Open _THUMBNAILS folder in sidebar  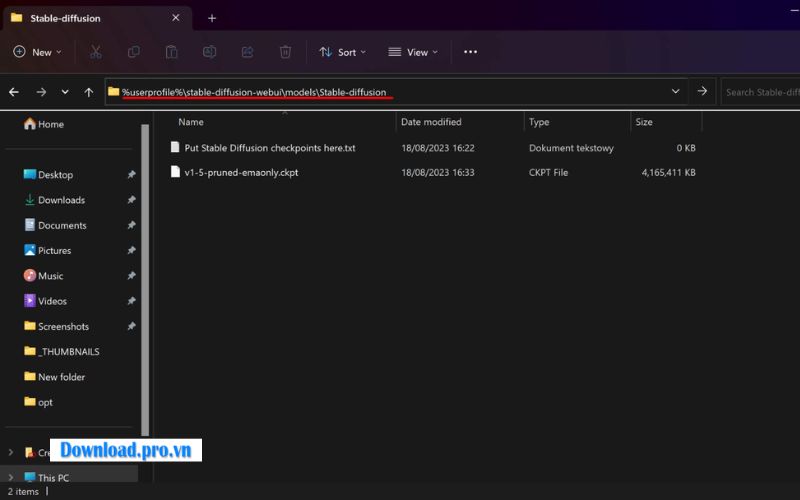(62, 352)
